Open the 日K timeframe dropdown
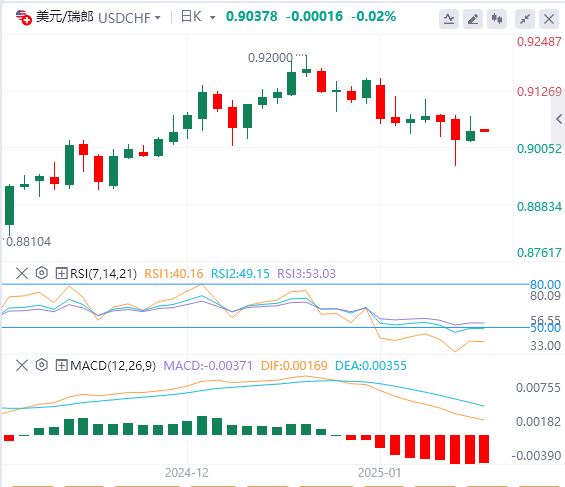The image size is (565, 487). coord(213,17)
